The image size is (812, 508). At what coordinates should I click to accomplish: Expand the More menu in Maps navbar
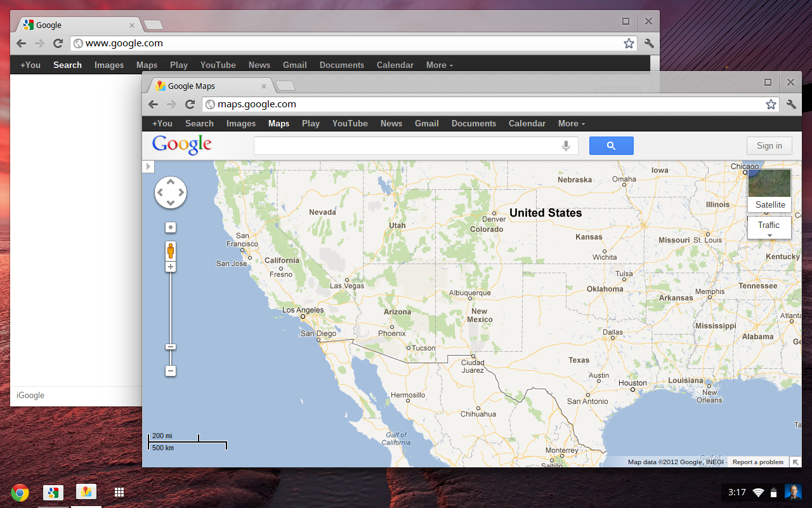(571, 124)
